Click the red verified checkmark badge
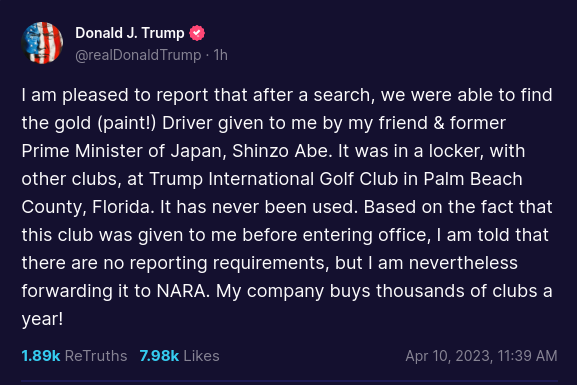577x385 pixels. pos(197,33)
